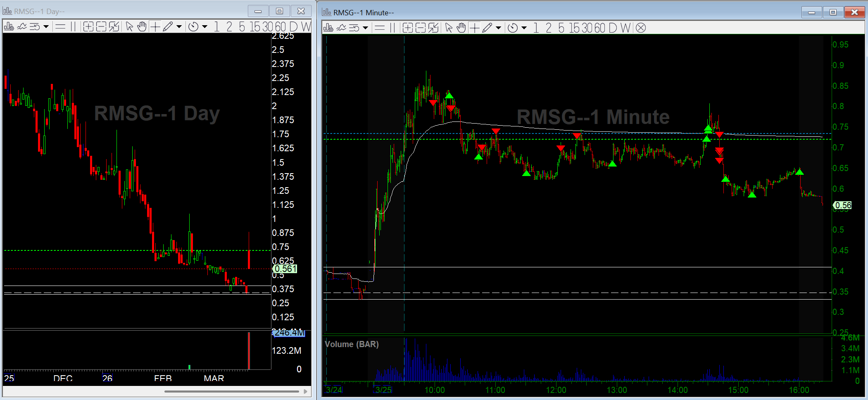The image size is (868, 400).
Task: Zoom out on the Day chart
Action: (x=101, y=27)
